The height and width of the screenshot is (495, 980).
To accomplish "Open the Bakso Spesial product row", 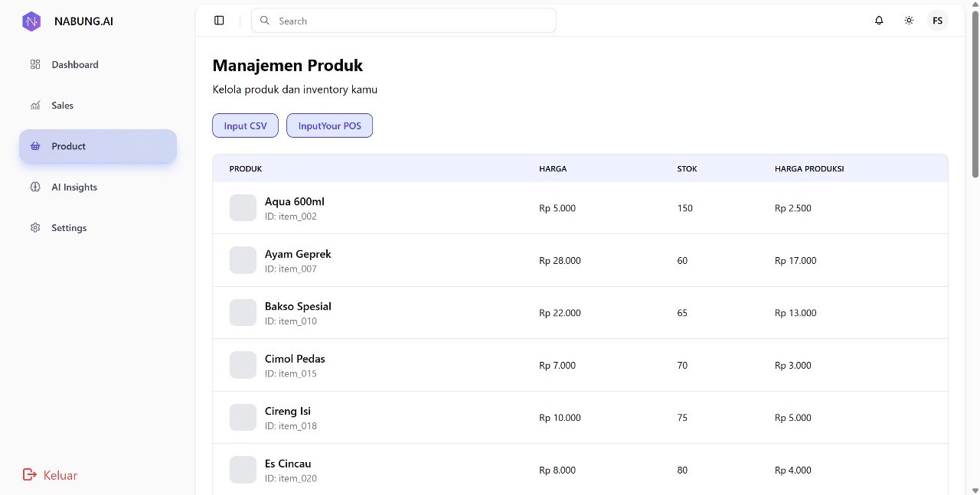I will click(x=298, y=307).
